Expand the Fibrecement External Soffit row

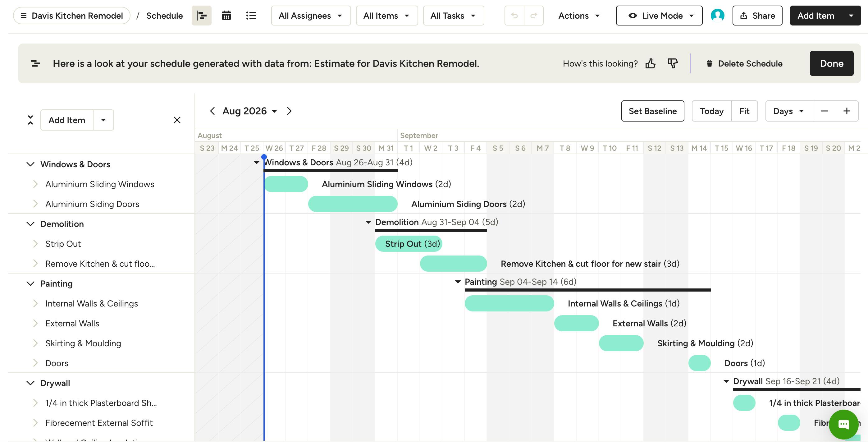click(35, 423)
